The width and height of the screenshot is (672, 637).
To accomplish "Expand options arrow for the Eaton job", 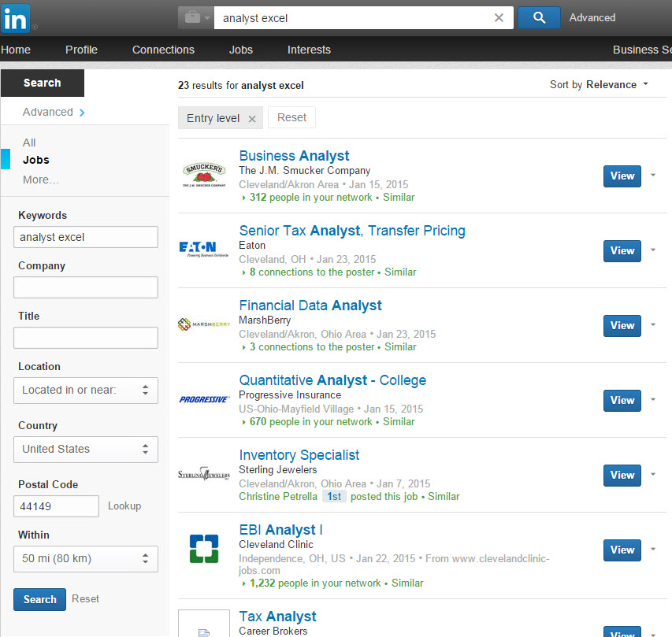I will pos(653,250).
